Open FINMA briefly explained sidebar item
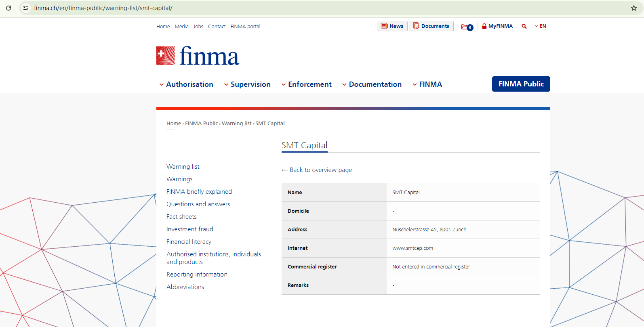The height and width of the screenshot is (327, 644). [199, 192]
